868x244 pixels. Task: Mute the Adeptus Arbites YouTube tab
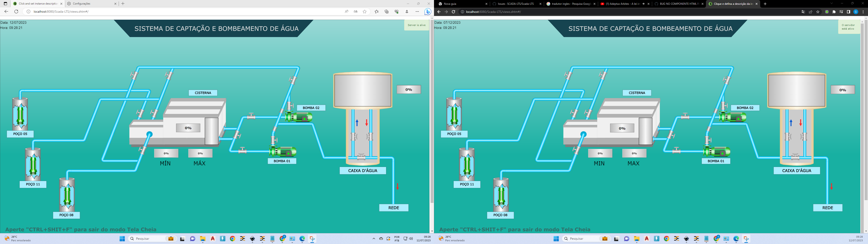pos(644,4)
